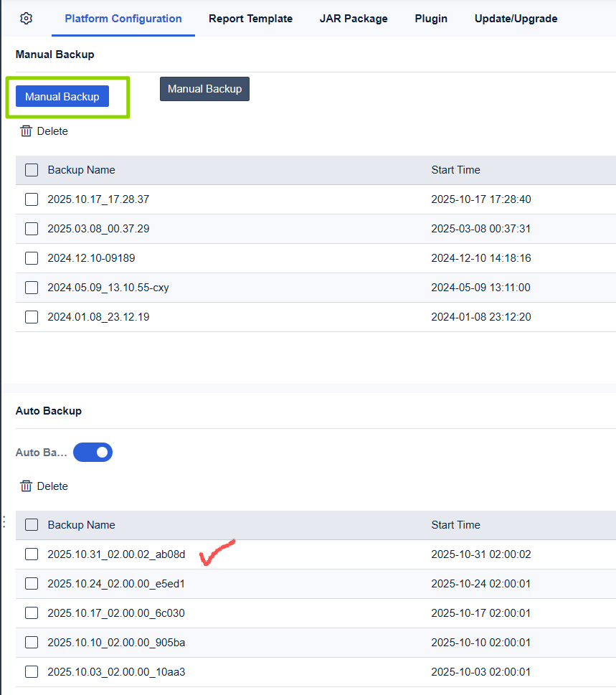Viewport: 616px width, 695px height.
Task: Toggle the Auto Backup switch off
Action: point(93,452)
